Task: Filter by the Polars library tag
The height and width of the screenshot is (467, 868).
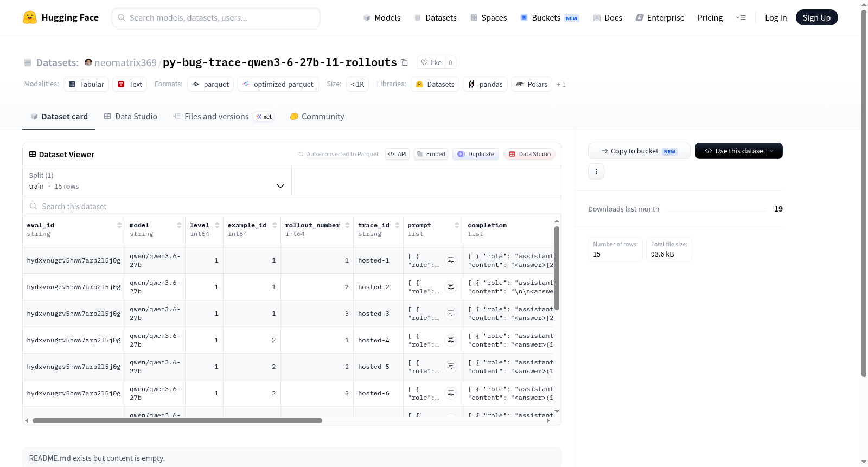Action: coord(532,84)
